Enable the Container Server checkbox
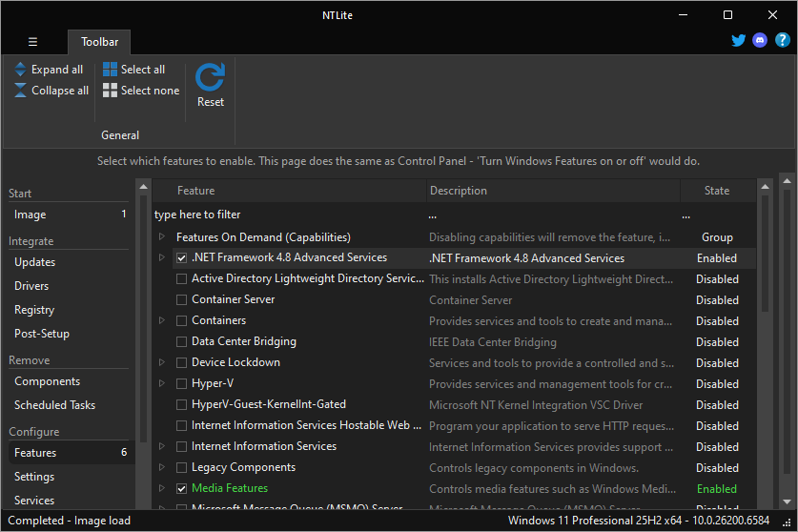The image size is (798, 532). click(x=182, y=300)
